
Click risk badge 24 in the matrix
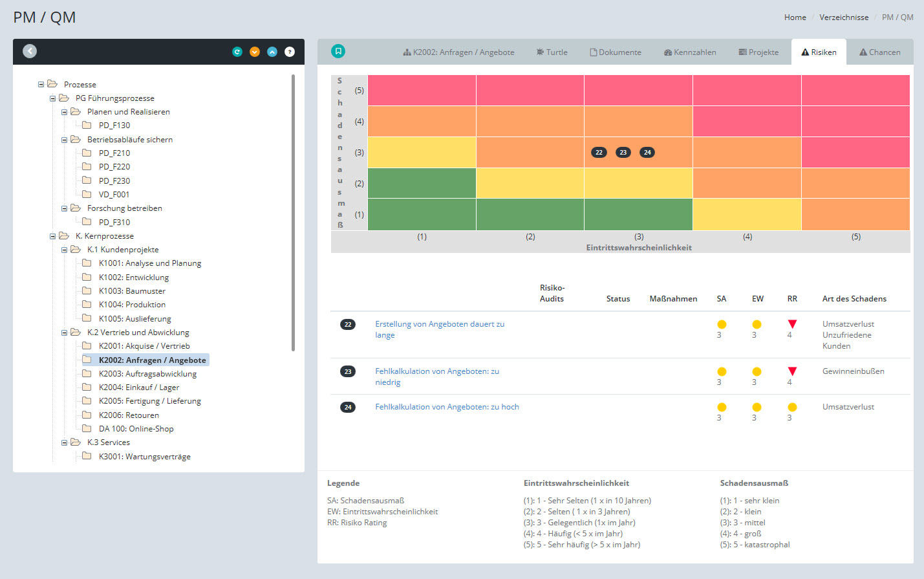pyautogui.click(x=647, y=153)
